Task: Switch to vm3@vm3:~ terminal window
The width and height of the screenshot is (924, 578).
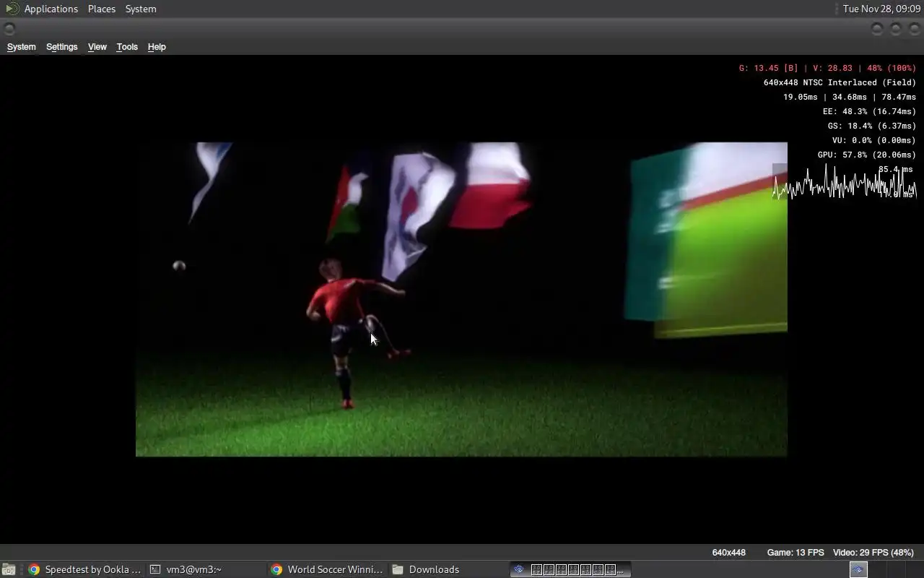Action: point(206,569)
